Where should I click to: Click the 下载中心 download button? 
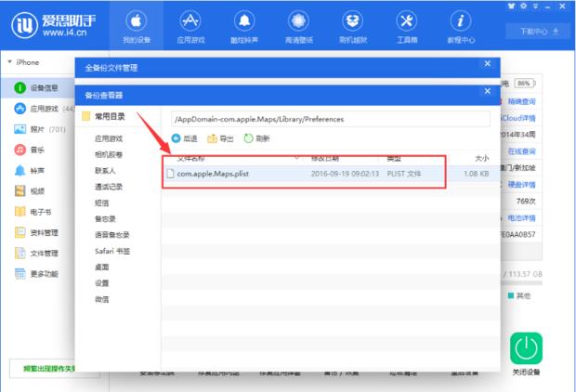click(539, 32)
